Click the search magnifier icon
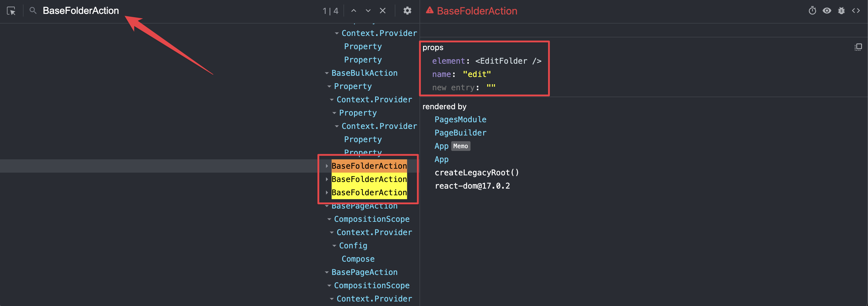The width and height of the screenshot is (868, 306). pyautogui.click(x=33, y=11)
